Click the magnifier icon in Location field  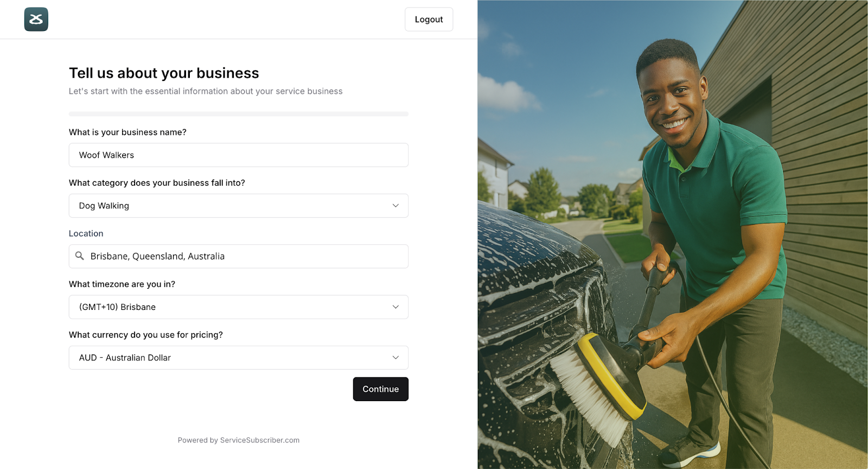80,256
